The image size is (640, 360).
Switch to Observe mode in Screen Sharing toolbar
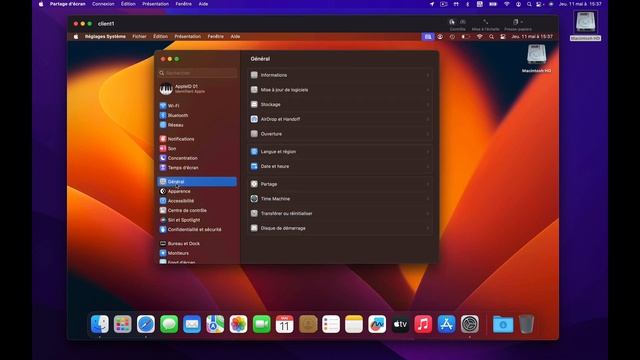coord(463,22)
